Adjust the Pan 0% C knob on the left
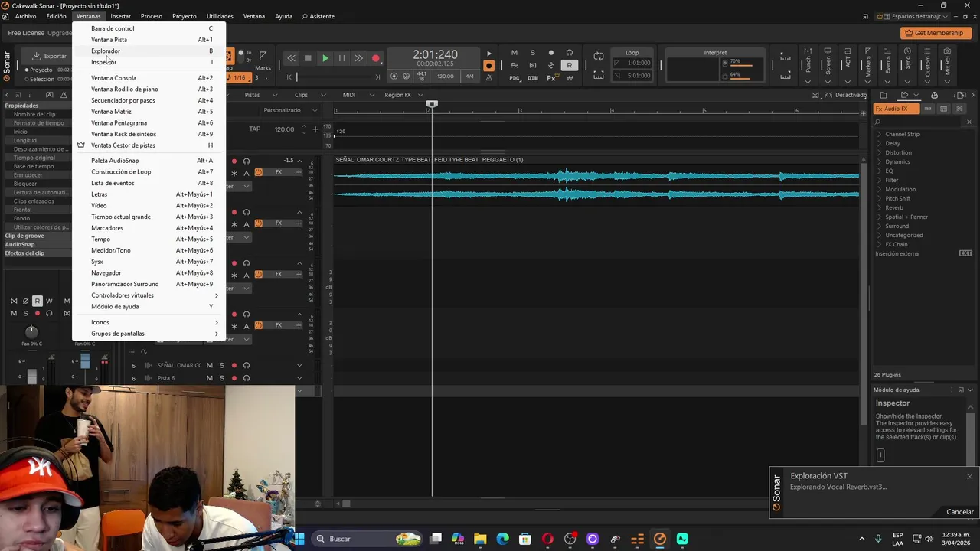This screenshot has height=551, width=980. [x=31, y=331]
